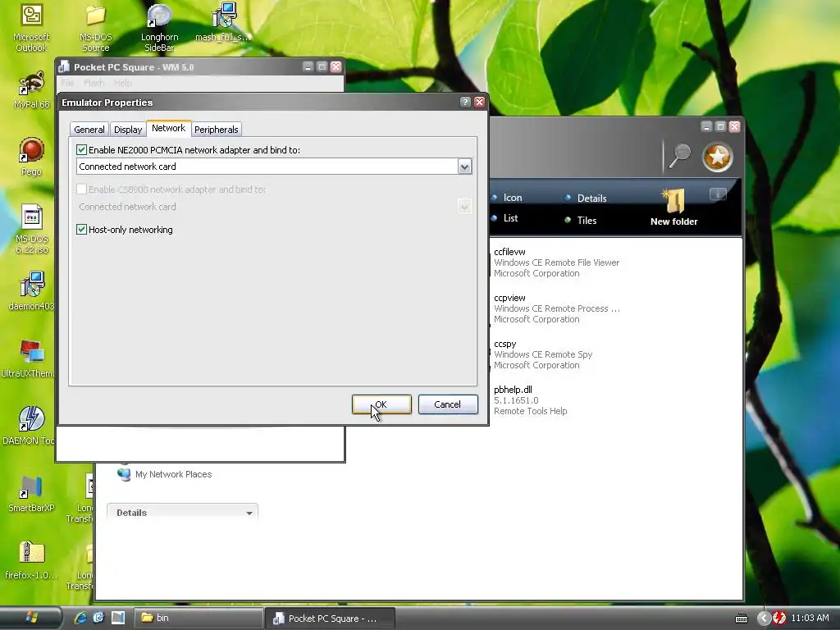Image resolution: width=840 pixels, height=630 pixels.
Task: Click disabled Enable CS8900 network adapter checkbox
Action: coord(81,189)
